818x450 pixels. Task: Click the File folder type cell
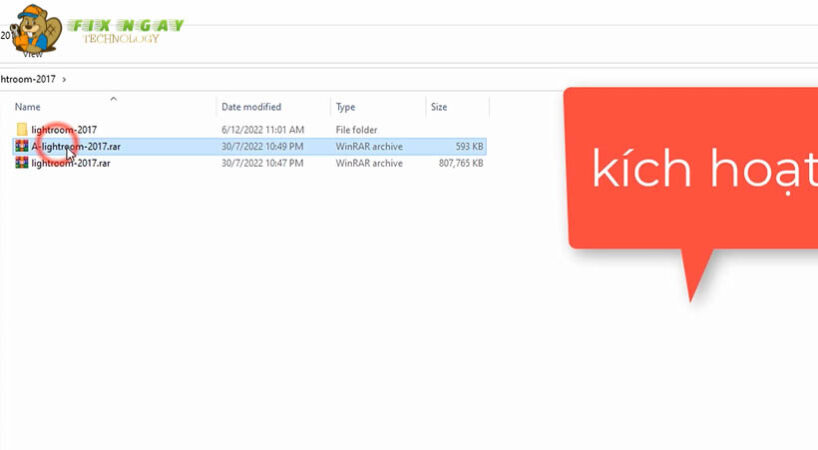[x=357, y=130]
